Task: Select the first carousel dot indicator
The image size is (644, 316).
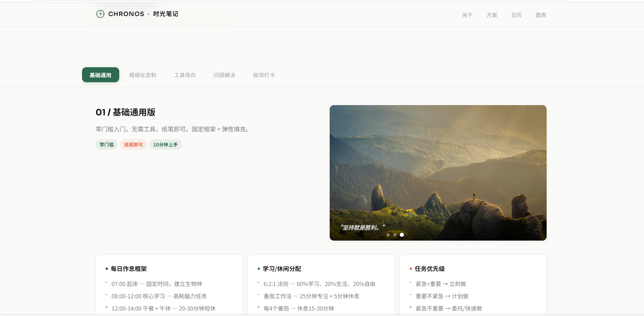Action: click(x=388, y=235)
